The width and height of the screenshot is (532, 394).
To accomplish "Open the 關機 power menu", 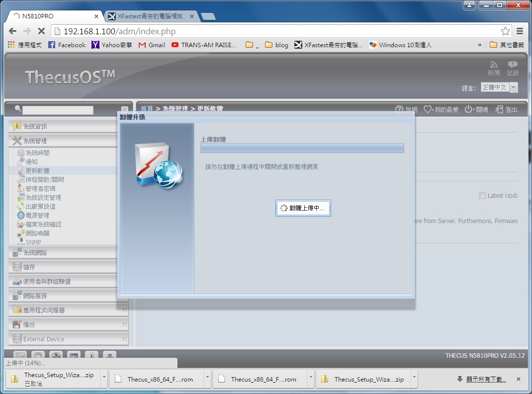I will pyautogui.click(x=476, y=109).
